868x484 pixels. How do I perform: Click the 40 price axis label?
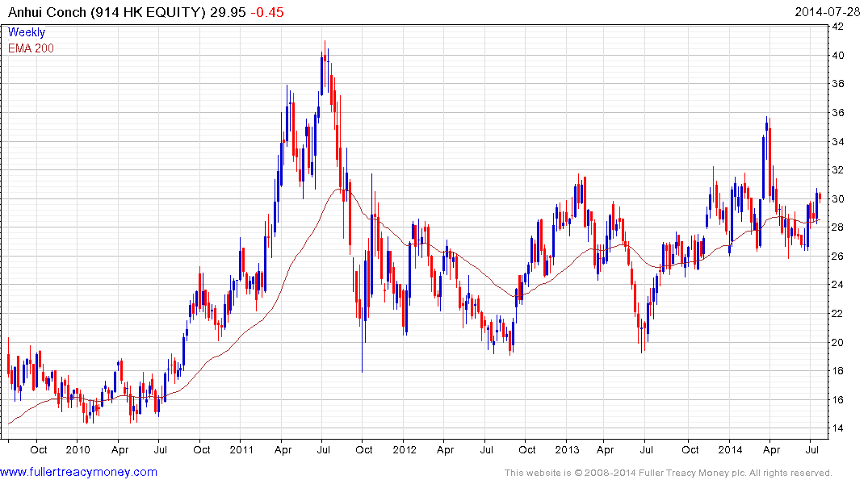tap(838, 56)
